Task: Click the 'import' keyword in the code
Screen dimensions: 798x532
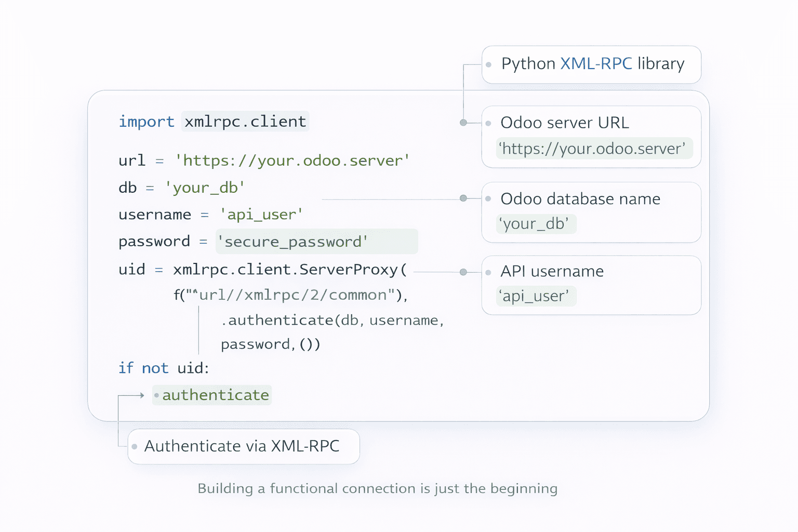Action: coord(146,122)
